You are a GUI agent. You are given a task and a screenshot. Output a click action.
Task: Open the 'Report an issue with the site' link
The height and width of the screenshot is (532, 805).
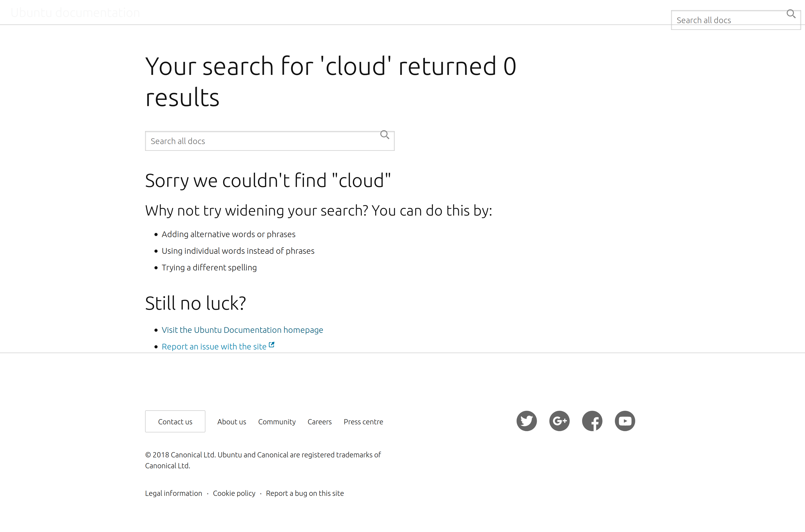214,346
